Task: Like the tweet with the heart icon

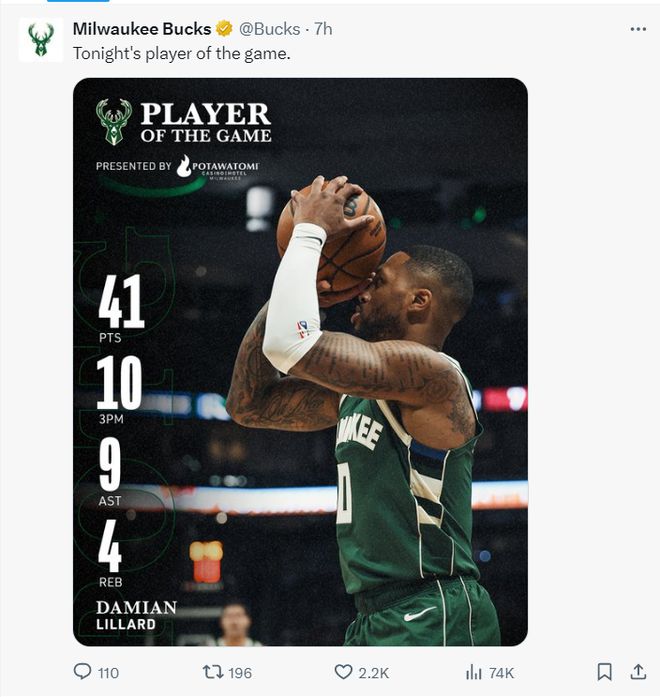Action: tap(343, 672)
